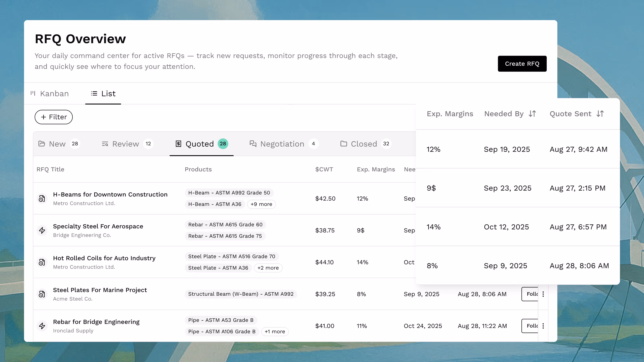Click Hot Rolled Coils row icon

point(42,262)
